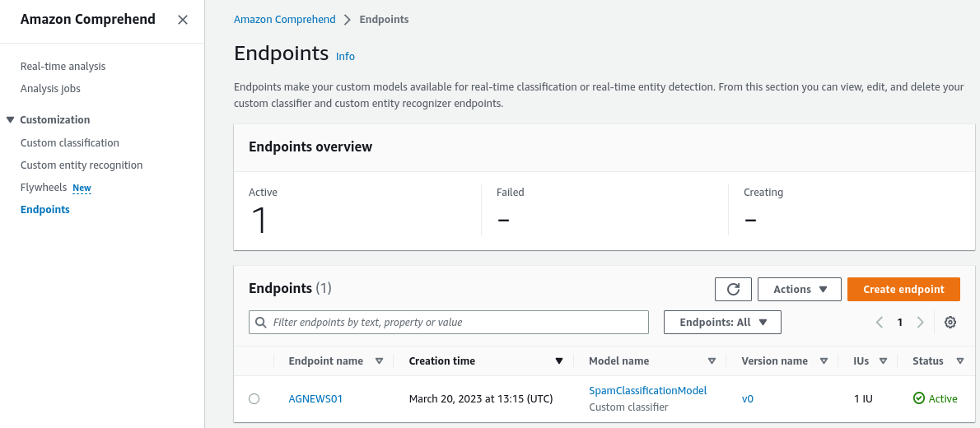Click page number 1 in pagination
Image resolution: width=980 pixels, height=428 pixels.
tap(900, 323)
